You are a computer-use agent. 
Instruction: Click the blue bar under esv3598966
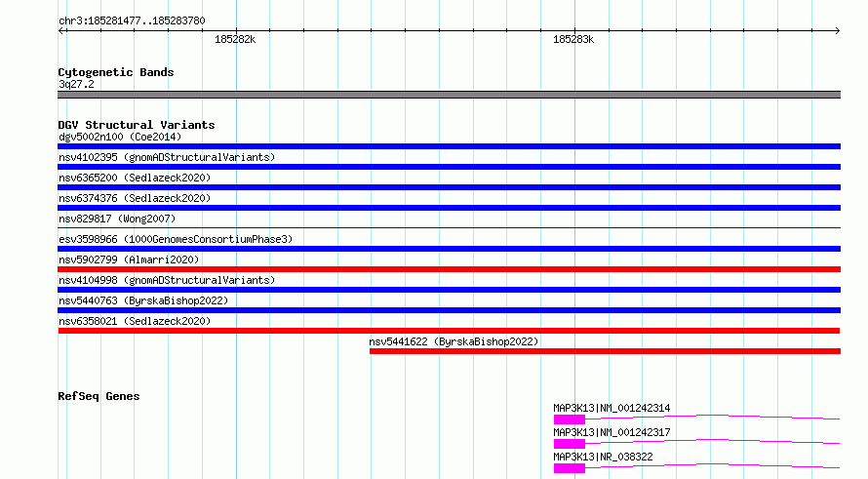449,249
